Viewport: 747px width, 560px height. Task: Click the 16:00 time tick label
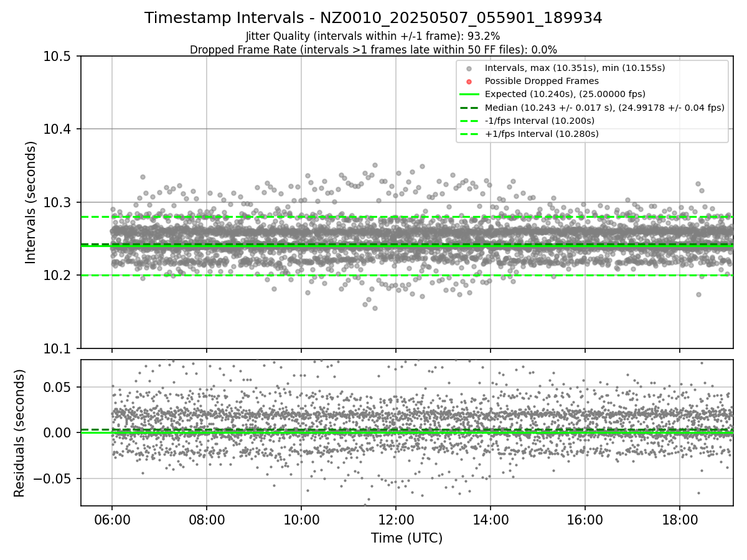click(x=585, y=520)
